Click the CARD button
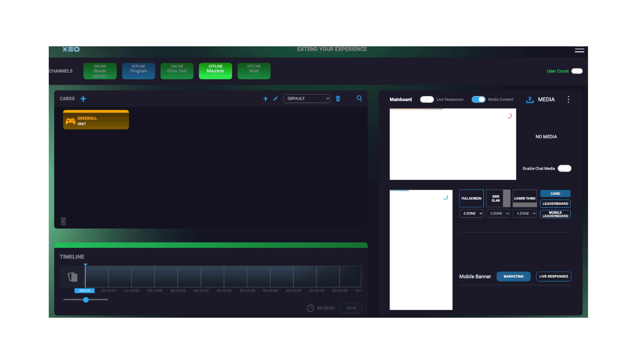637x364 pixels. 555,193
